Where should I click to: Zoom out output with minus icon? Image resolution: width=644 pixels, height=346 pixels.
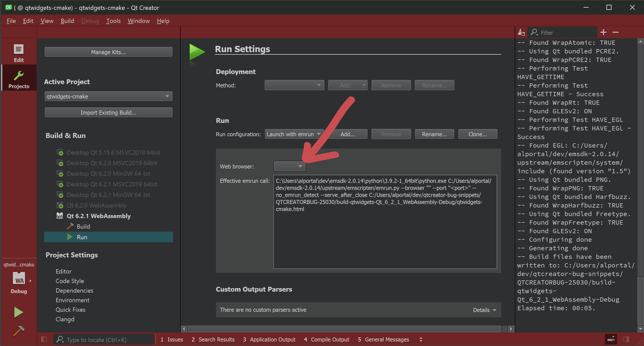click(616, 32)
